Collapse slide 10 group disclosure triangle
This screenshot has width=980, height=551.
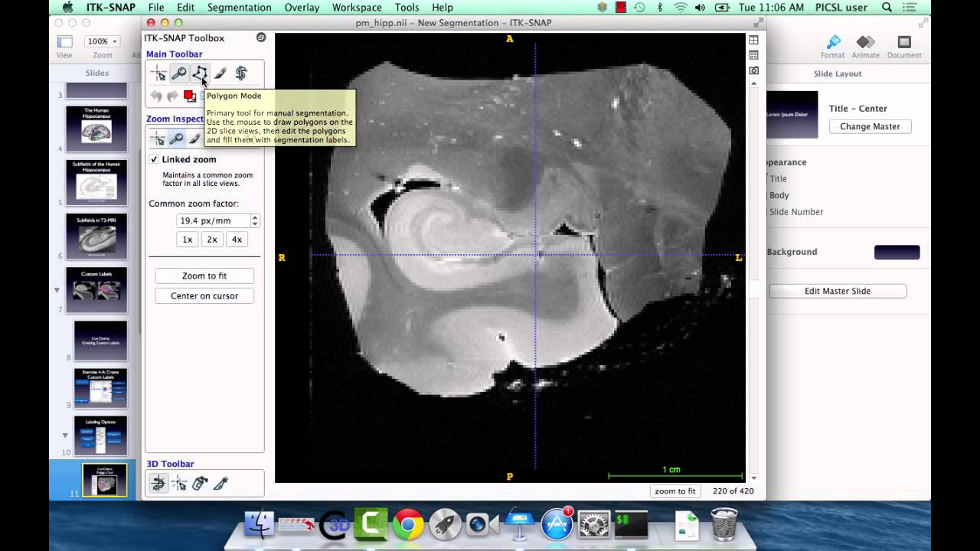(x=65, y=435)
